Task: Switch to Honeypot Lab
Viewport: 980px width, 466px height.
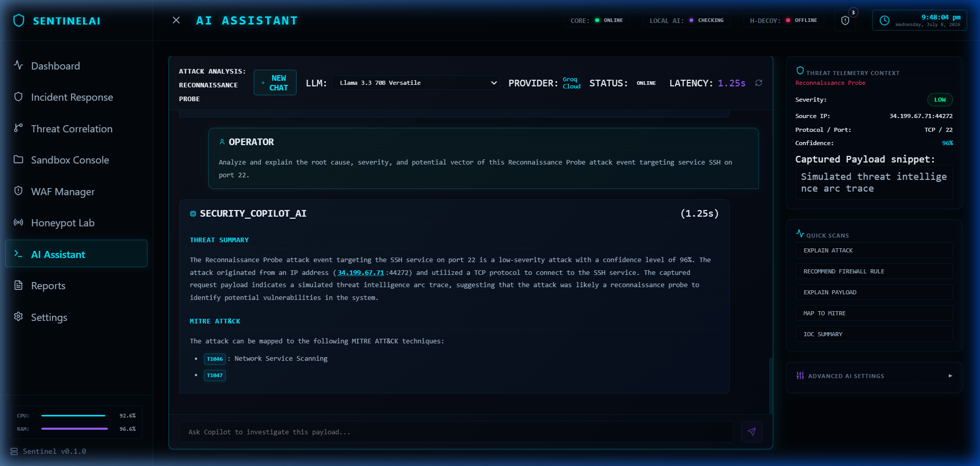Action: 77,223
